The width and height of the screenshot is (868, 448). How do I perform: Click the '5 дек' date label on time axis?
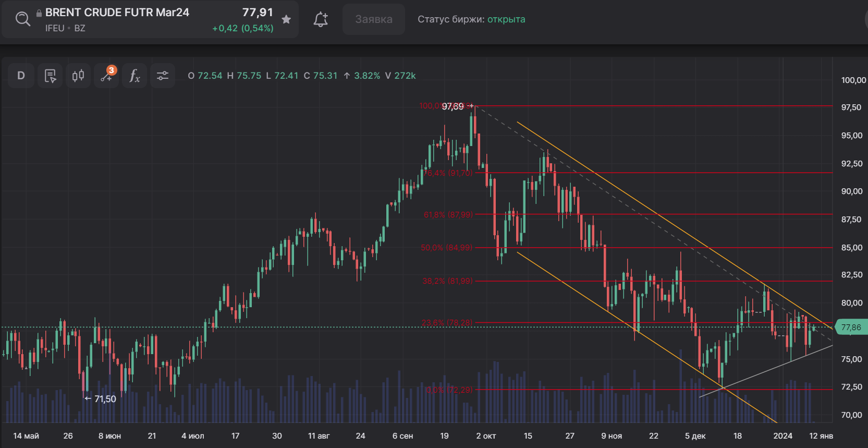[695, 436]
